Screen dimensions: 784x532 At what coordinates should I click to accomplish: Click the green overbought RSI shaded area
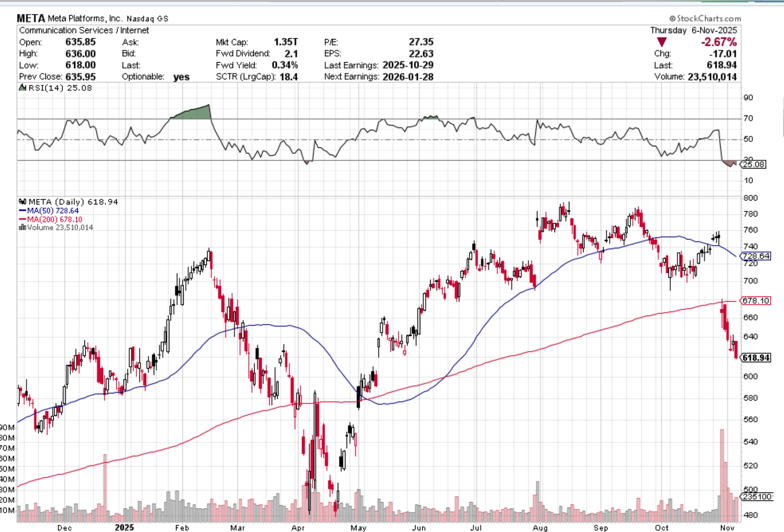pyautogui.click(x=193, y=113)
